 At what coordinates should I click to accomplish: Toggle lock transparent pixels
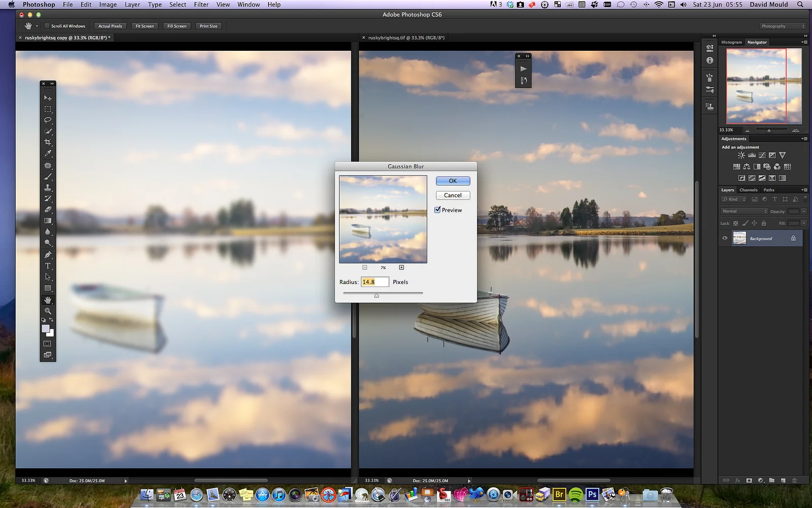(735, 223)
